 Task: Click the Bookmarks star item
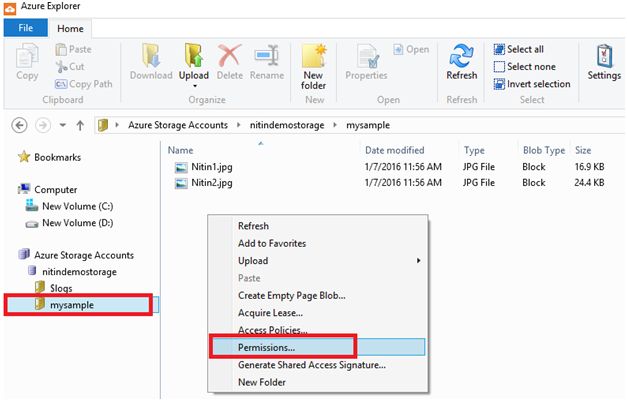(x=49, y=157)
